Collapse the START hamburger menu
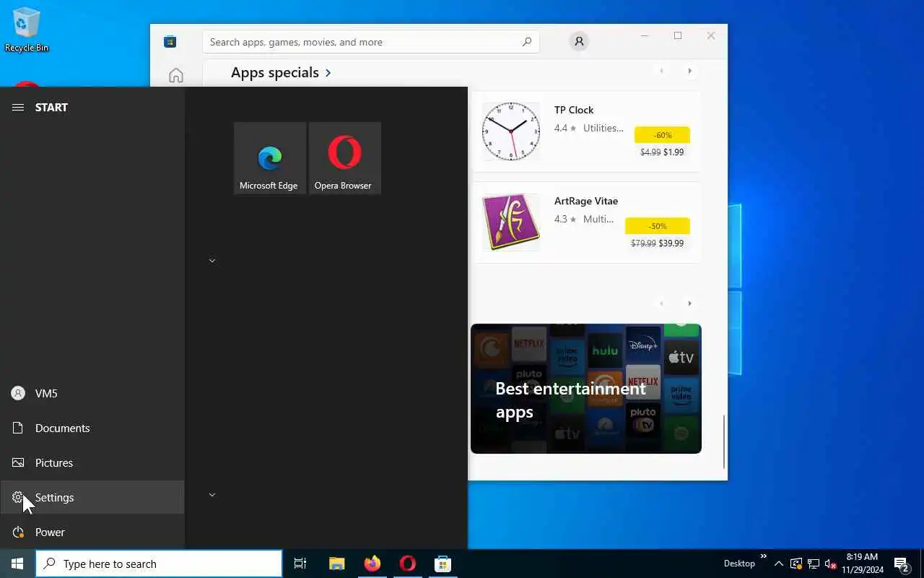The height and width of the screenshot is (578, 924). (18, 107)
